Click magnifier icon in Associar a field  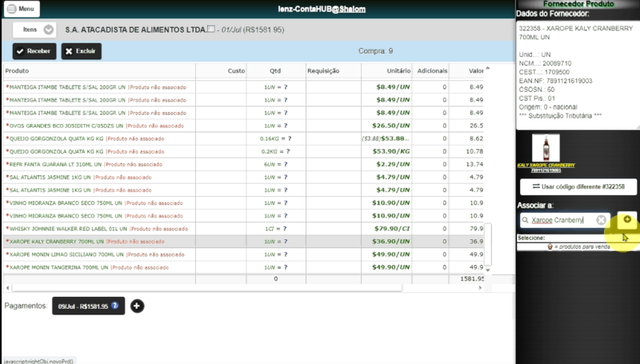[526, 220]
